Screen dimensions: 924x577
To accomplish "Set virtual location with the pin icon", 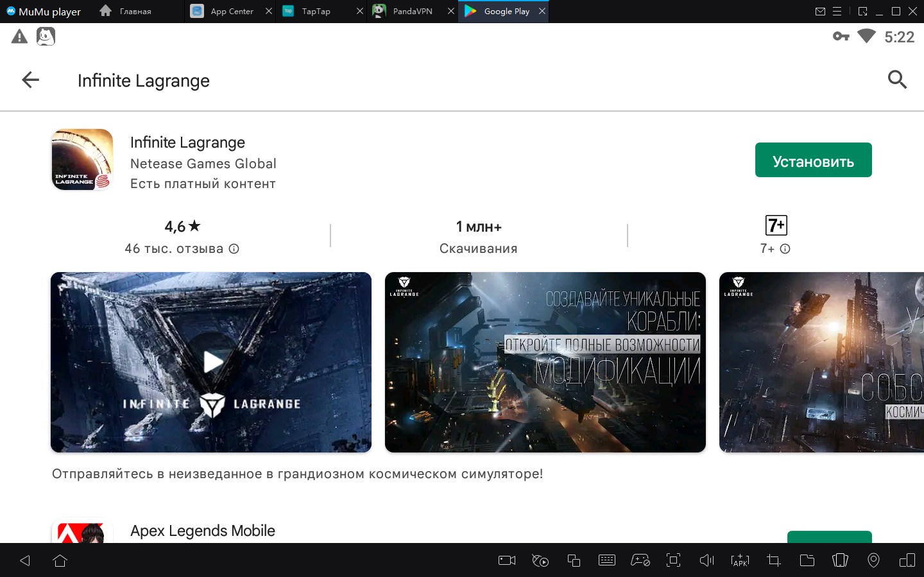I will click(x=873, y=560).
